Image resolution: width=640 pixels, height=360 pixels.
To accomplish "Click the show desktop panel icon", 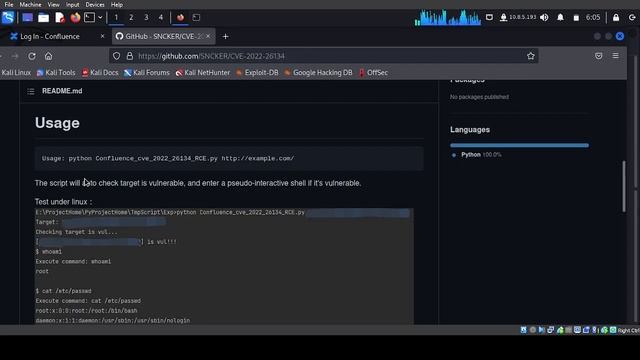I will point(28,18).
